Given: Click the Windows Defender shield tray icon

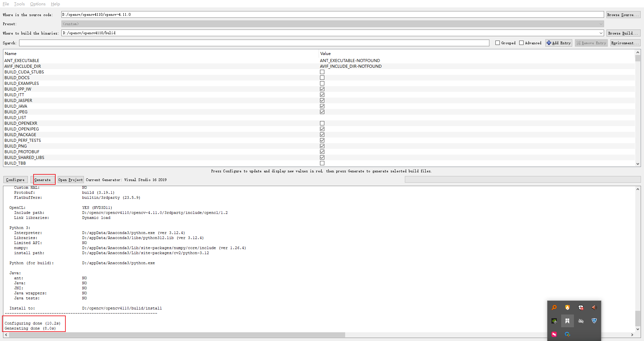Looking at the screenshot, I should coord(581,307).
